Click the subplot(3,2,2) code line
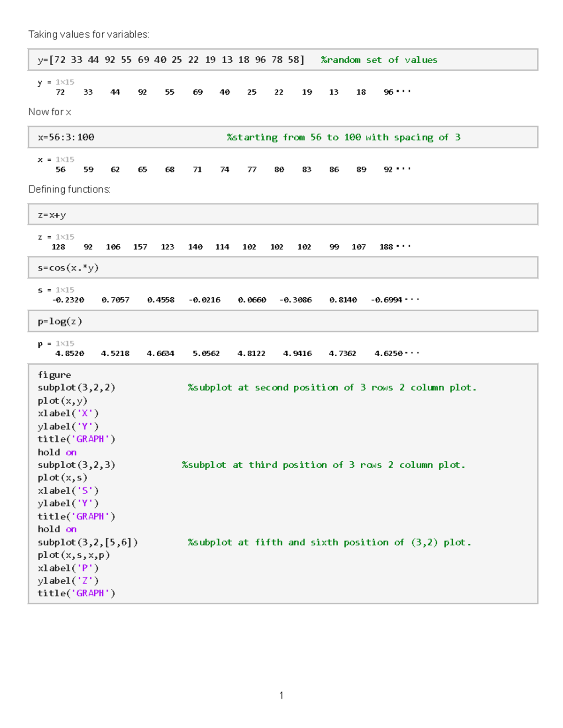The width and height of the screenshot is (563, 728). (77, 387)
